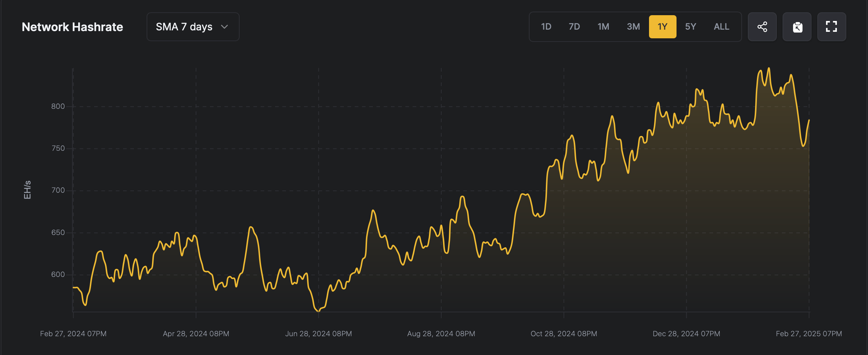Image resolution: width=868 pixels, height=355 pixels.
Task: Click the Dec 28, 2024 axis label
Action: [686, 334]
